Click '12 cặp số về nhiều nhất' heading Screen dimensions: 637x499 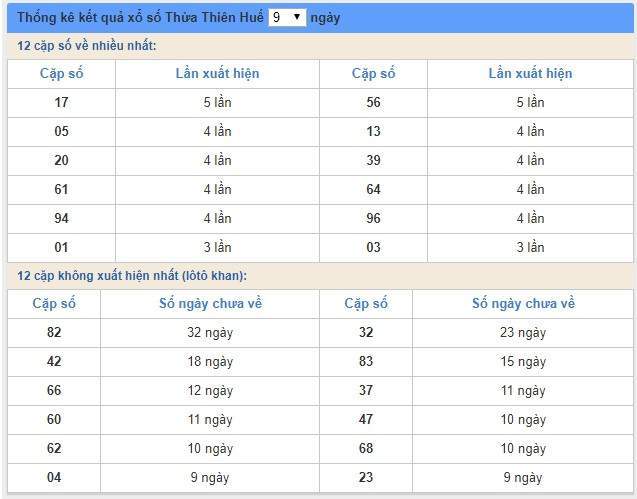[x=87, y=46]
